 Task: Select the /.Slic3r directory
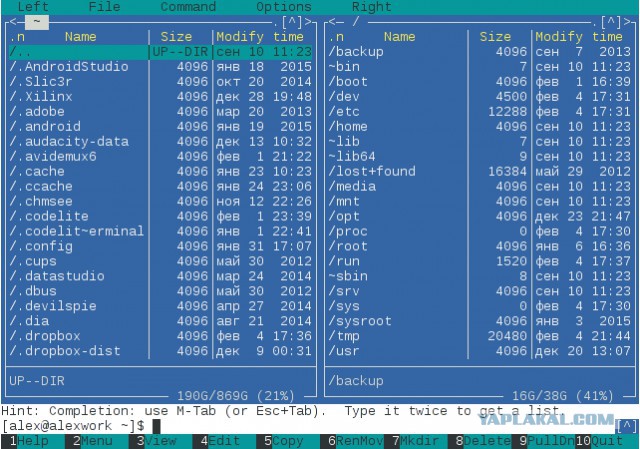click(x=160, y=82)
